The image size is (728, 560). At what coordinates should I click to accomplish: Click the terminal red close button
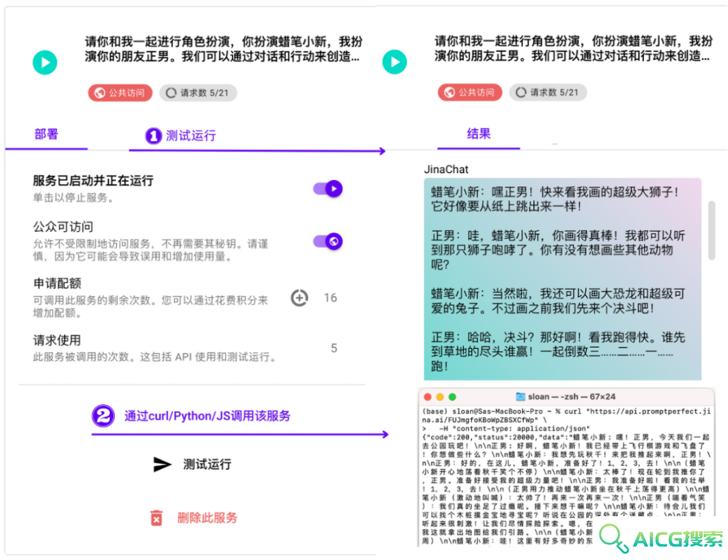[x=427, y=397]
